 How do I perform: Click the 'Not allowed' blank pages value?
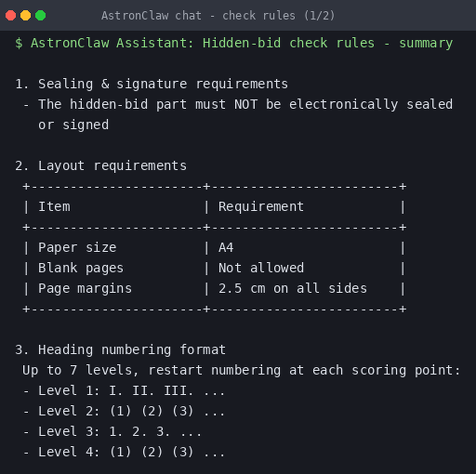point(261,268)
